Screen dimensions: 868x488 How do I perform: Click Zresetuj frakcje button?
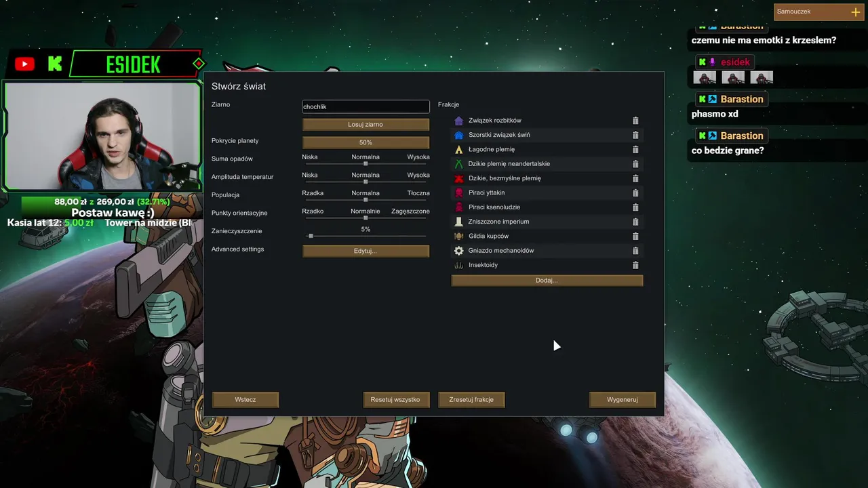click(x=471, y=400)
